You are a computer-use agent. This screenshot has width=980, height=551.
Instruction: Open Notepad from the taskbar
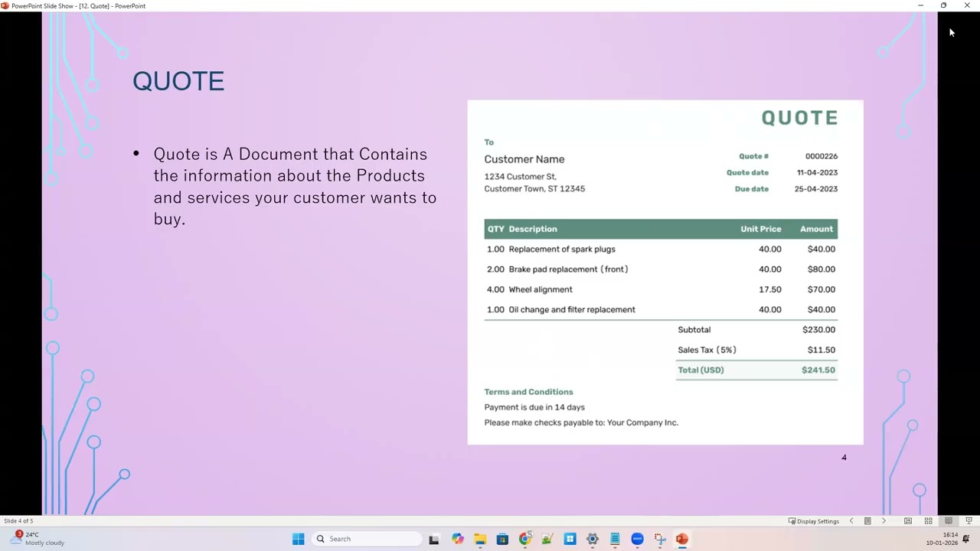point(615,539)
